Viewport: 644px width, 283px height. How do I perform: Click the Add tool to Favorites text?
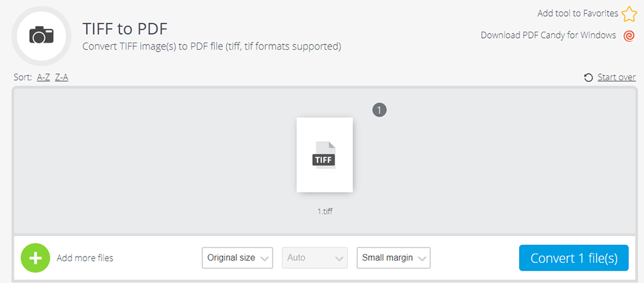[x=578, y=14]
